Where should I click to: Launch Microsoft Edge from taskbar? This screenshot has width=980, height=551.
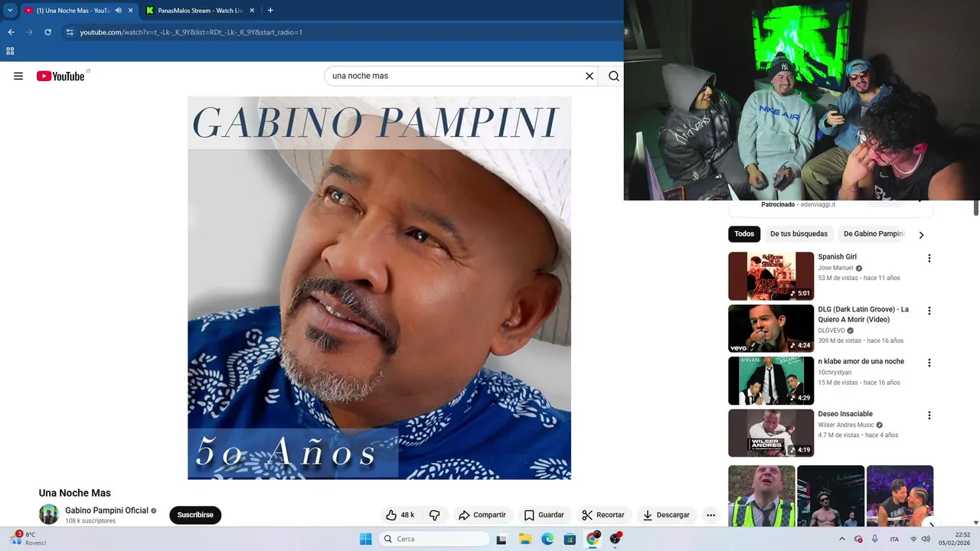pyautogui.click(x=547, y=539)
